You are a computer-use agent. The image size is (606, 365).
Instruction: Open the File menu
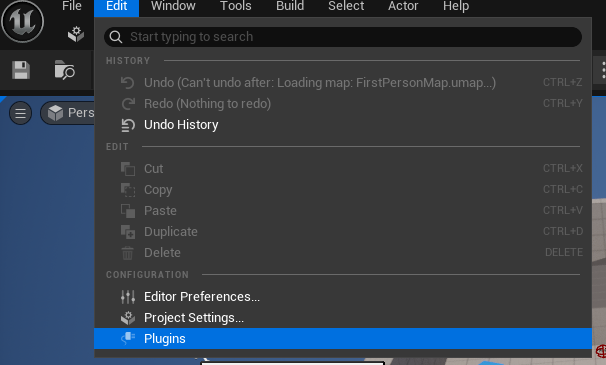coord(71,6)
